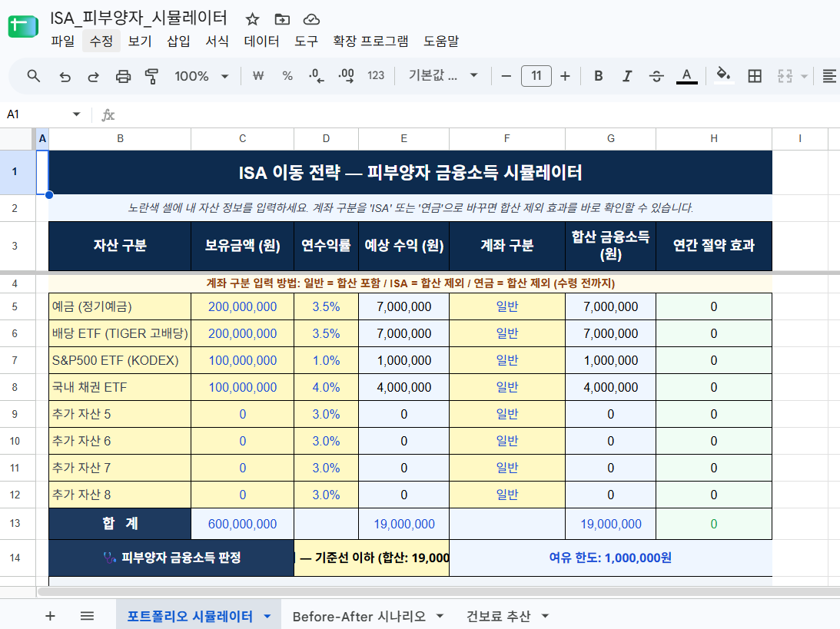Activate the paint format tool
Screen dimensions: 840x629
pyautogui.click(x=151, y=77)
